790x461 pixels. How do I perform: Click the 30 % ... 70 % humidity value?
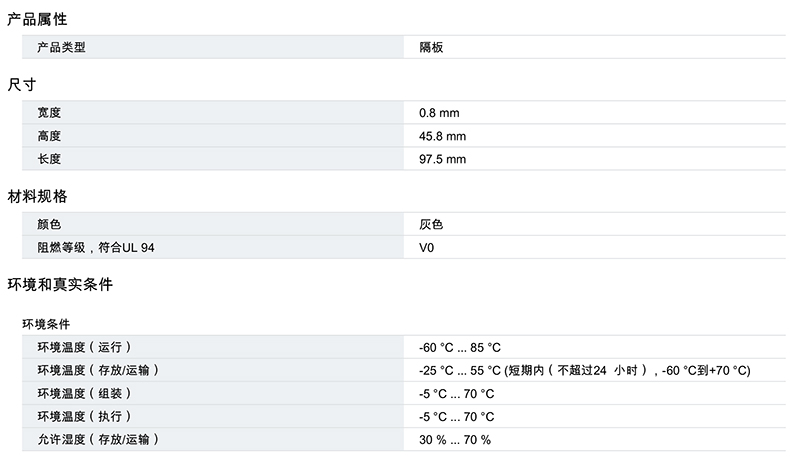(x=455, y=440)
